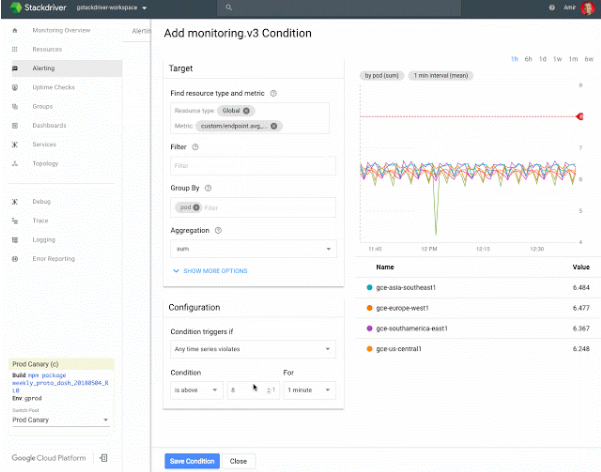The width and height of the screenshot is (601, 472).
Task: Open the 'Any time series violates' dropdown
Action: pyautogui.click(x=252, y=349)
